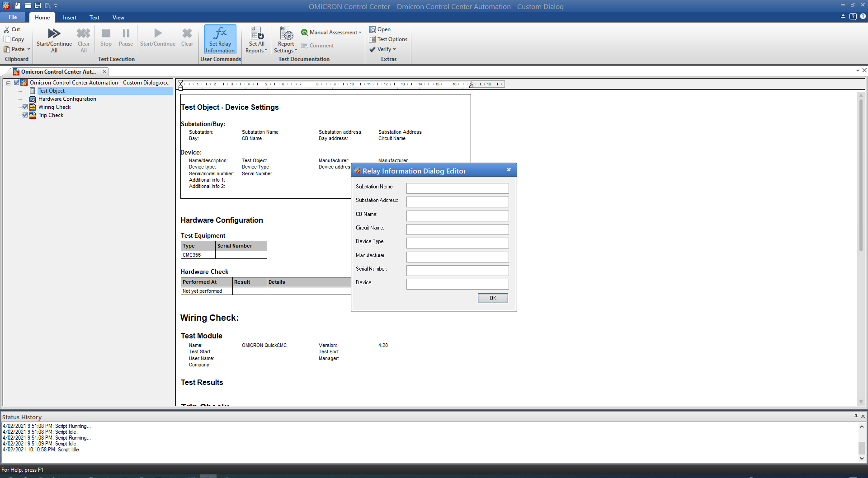Switch to the View ribbon tab
Screen dimensions: 868x478
pyautogui.click(x=118, y=18)
